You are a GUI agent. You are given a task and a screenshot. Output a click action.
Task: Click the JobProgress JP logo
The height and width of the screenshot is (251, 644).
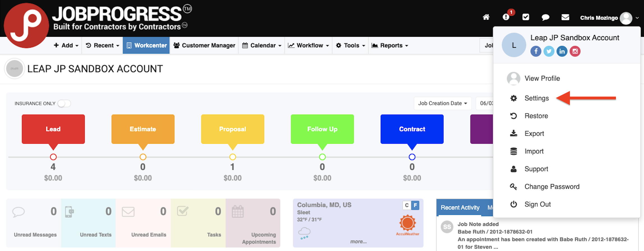(26, 26)
